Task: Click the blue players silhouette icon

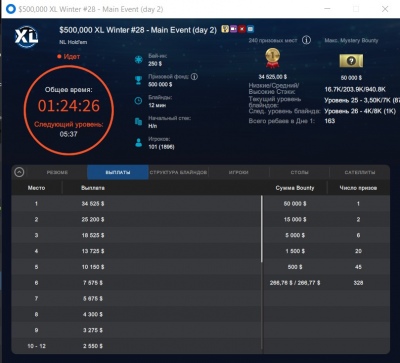Action: [138, 143]
